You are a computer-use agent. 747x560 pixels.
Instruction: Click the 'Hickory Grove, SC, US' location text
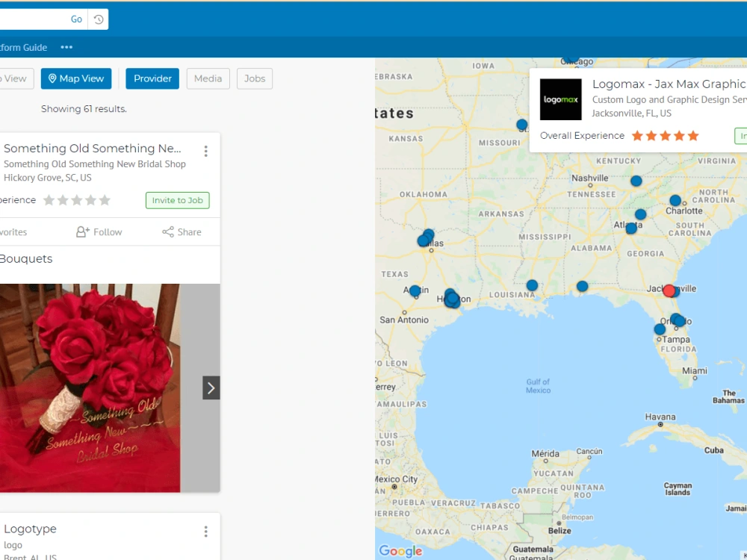coord(48,178)
